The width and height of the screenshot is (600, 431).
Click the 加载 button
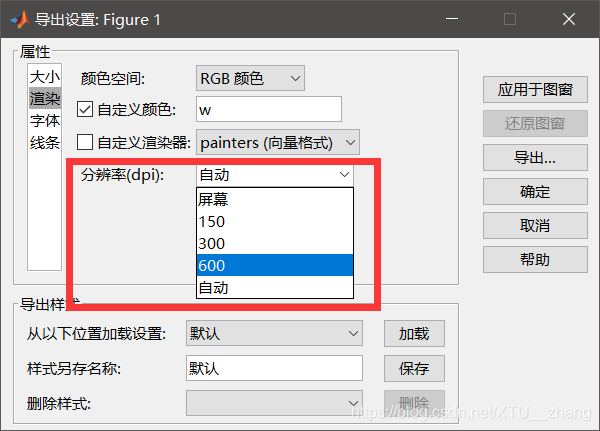tap(414, 333)
